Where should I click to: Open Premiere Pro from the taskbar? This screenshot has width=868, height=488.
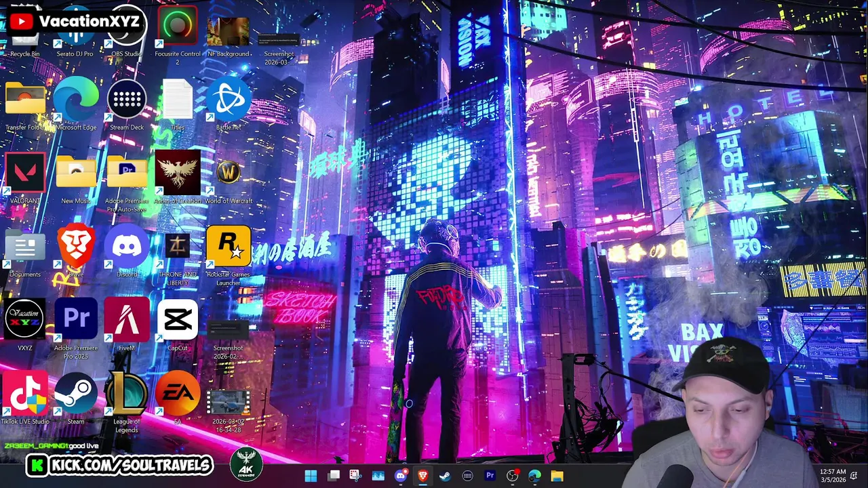[490, 476]
